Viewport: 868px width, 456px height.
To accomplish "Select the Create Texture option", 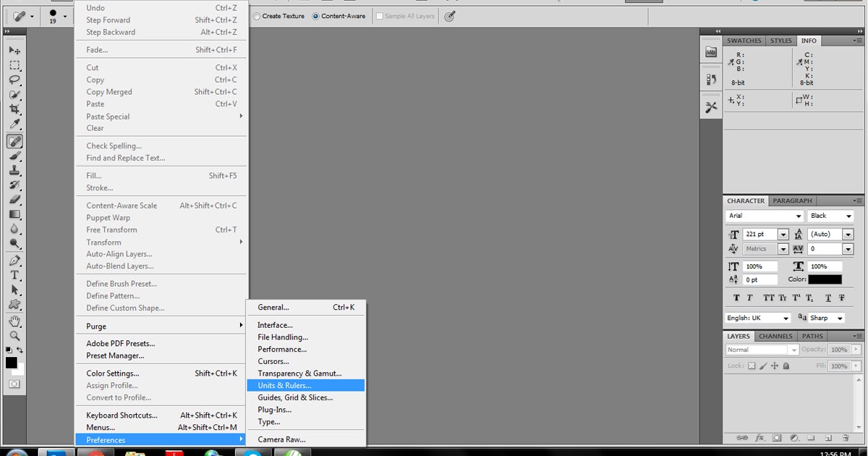I will point(258,15).
